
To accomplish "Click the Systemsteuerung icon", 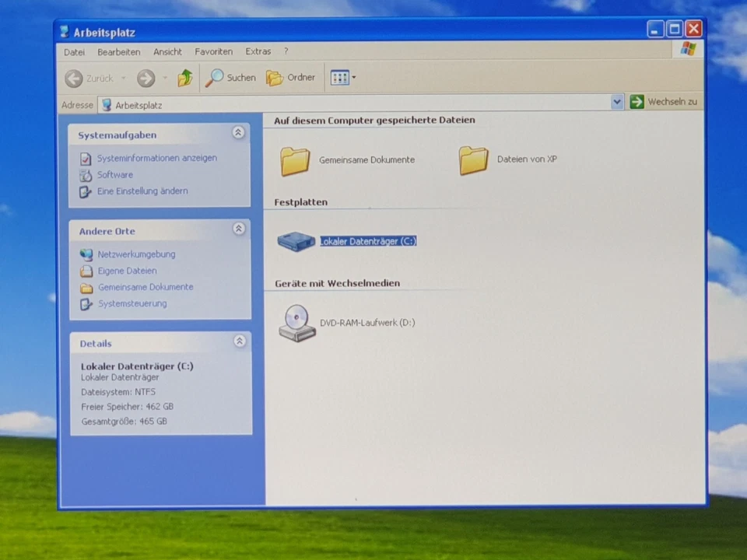I will click(86, 304).
